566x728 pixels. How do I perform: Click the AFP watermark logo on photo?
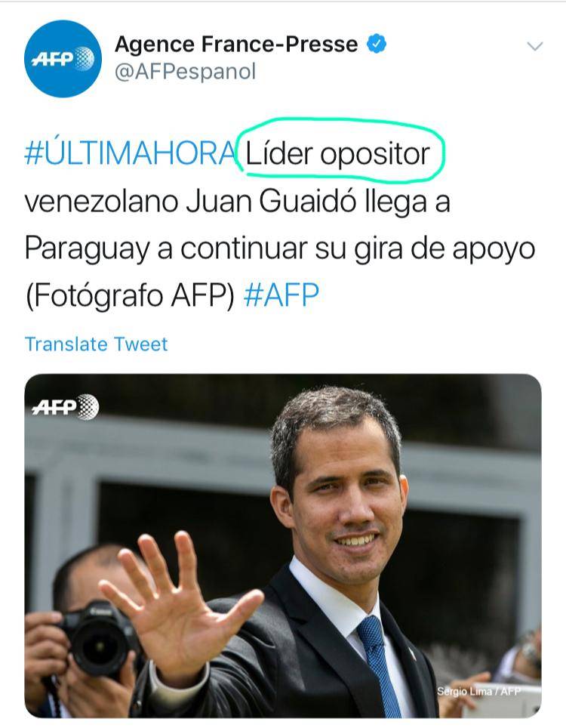(66, 407)
